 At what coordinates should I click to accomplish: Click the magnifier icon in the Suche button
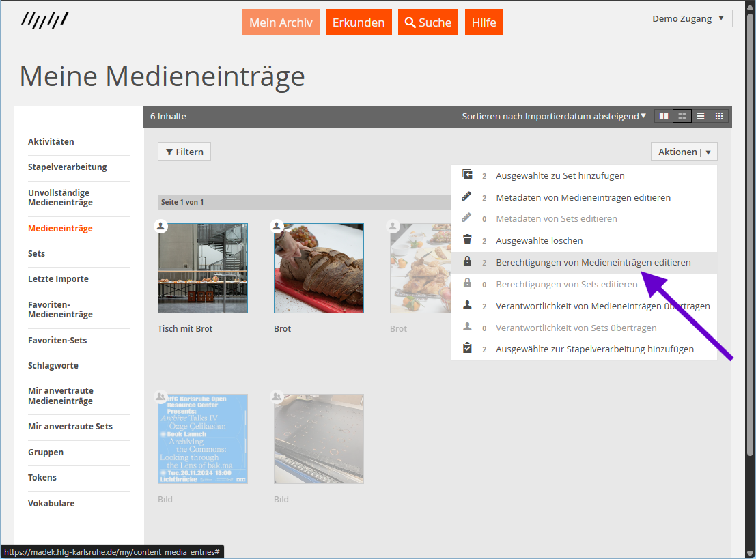410,22
